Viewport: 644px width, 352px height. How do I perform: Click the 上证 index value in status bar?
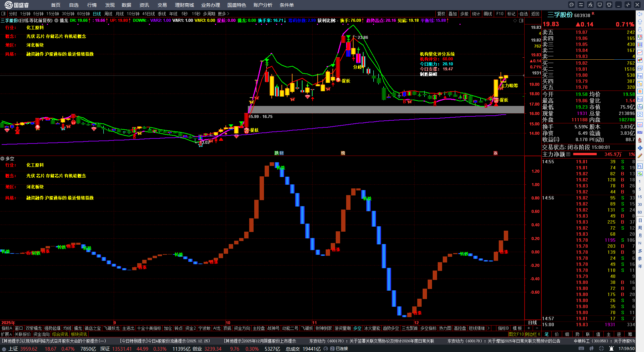pos(29,349)
